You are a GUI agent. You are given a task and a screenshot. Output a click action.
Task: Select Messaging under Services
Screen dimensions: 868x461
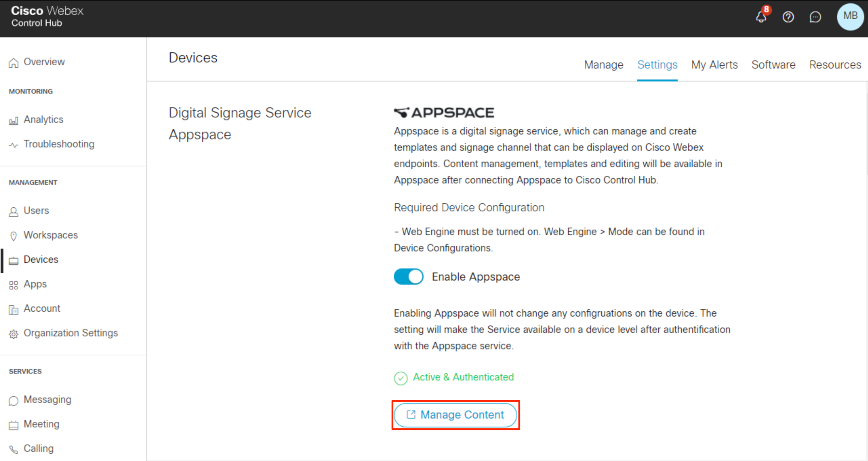click(48, 400)
